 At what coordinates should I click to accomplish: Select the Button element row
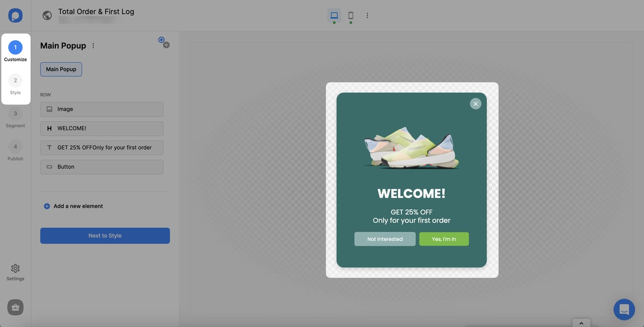click(x=102, y=167)
